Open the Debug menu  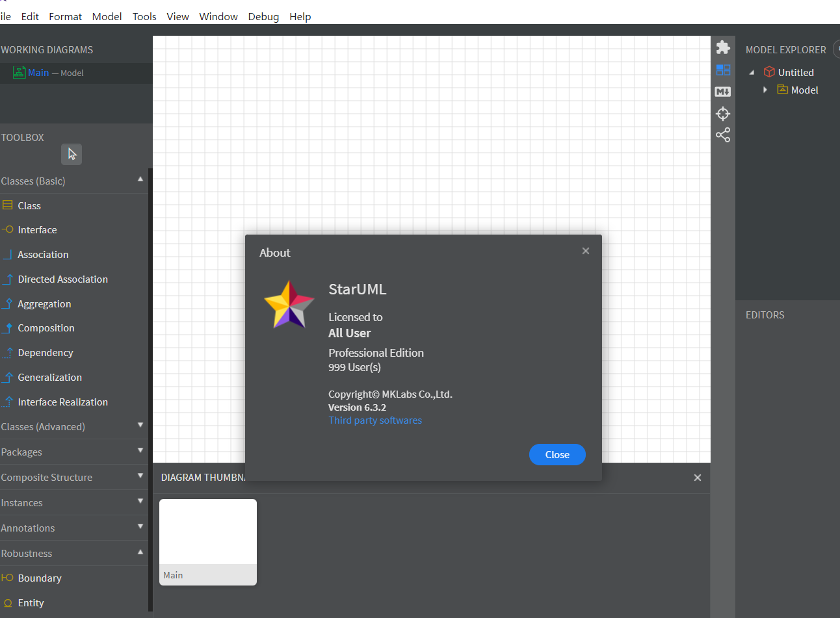pyautogui.click(x=263, y=16)
